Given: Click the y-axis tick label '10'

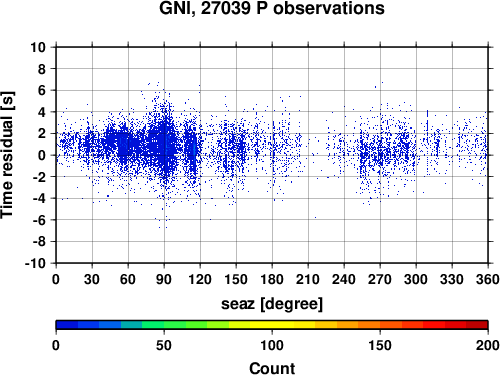Looking at the screenshot, I should [x=38, y=47].
